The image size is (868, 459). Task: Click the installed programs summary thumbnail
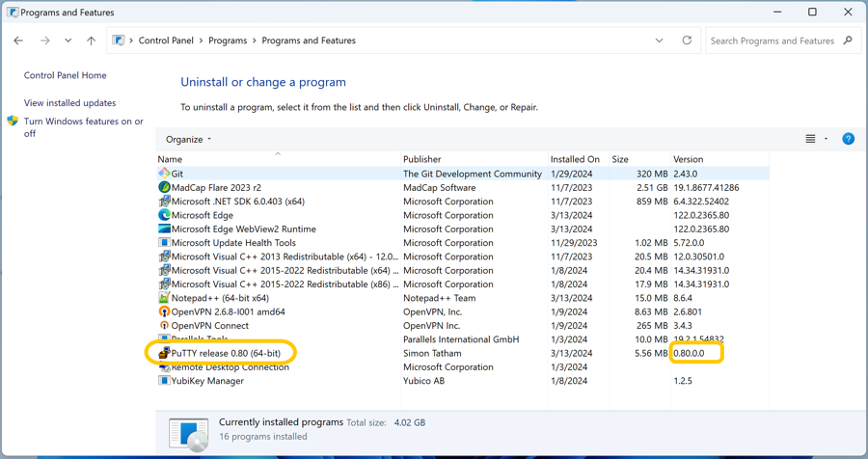[x=189, y=435]
